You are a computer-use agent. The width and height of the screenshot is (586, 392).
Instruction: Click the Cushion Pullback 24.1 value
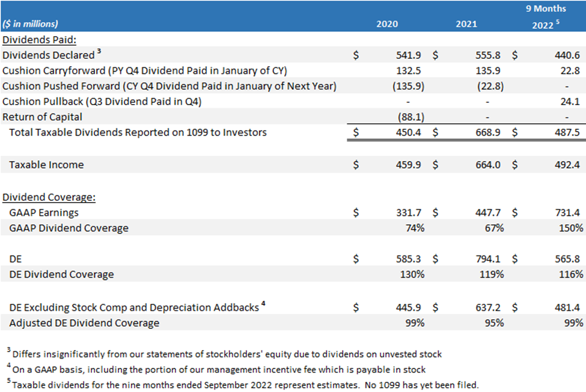[x=570, y=101]
